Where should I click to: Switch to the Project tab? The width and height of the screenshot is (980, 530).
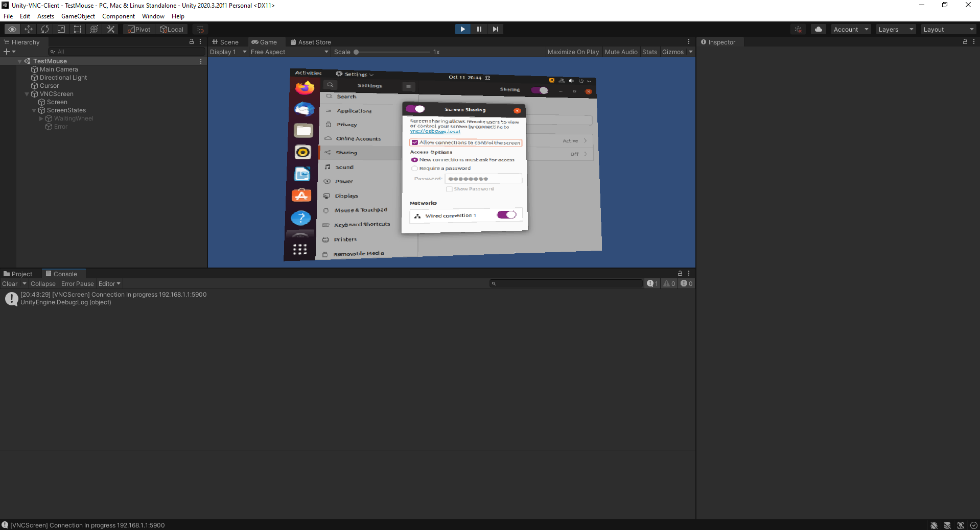18,274
